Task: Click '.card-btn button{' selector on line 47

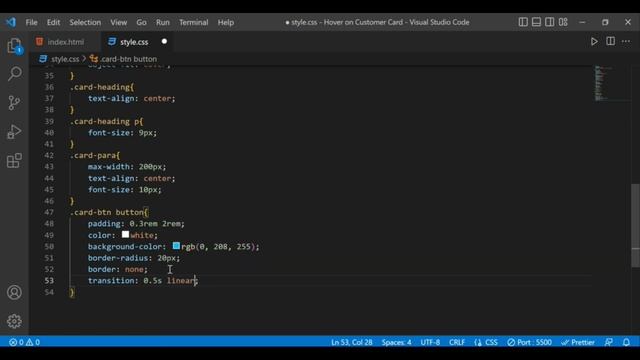Action: 109,212
